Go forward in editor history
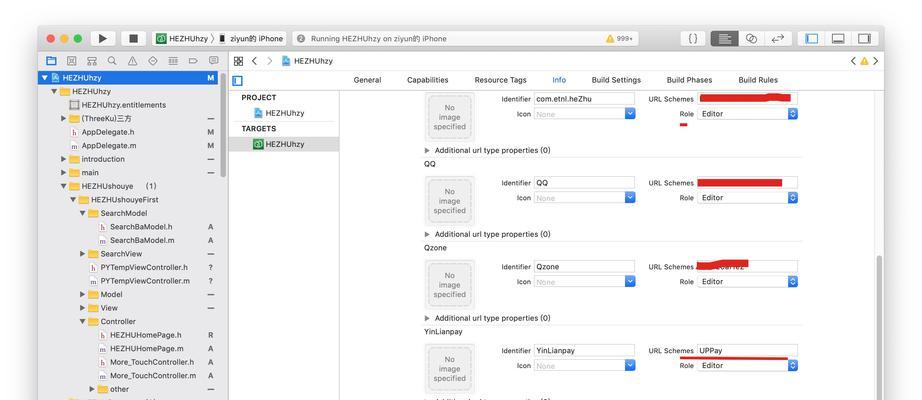Screen dimensions: 922x400 269,61
